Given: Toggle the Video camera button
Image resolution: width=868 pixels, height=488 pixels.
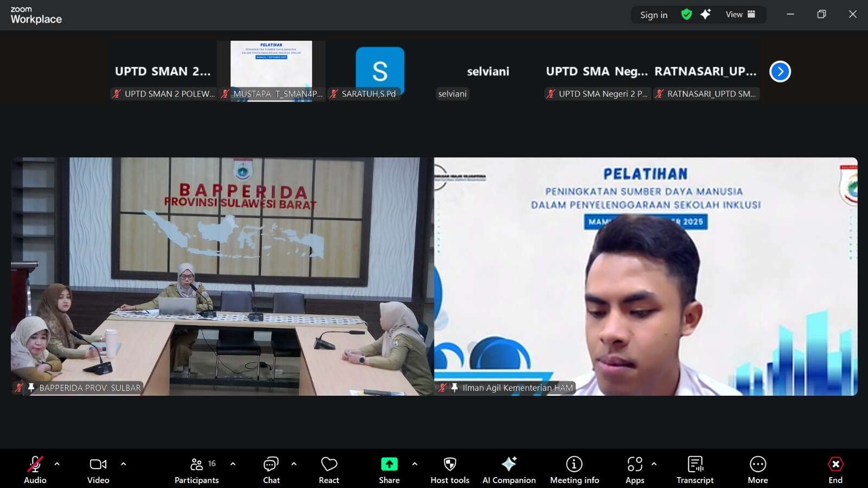Looking at the screenshot, I should point(98,470).
